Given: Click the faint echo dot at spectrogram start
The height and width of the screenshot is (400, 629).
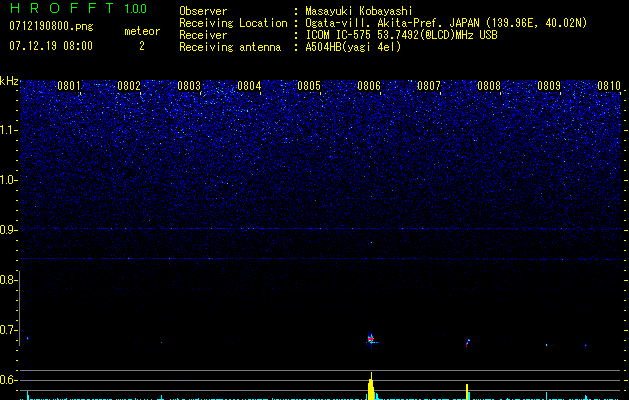Looking at the screenshot, I should 28,338.
